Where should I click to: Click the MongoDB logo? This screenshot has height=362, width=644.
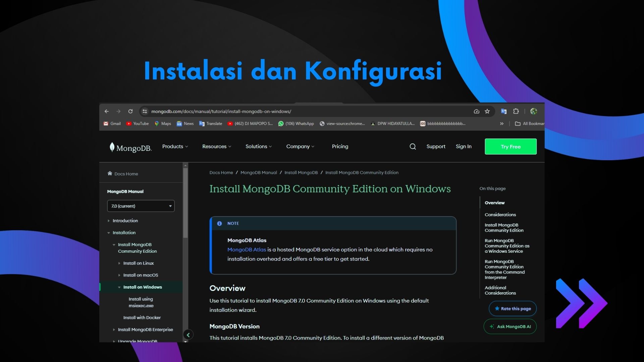pos(130,147)
